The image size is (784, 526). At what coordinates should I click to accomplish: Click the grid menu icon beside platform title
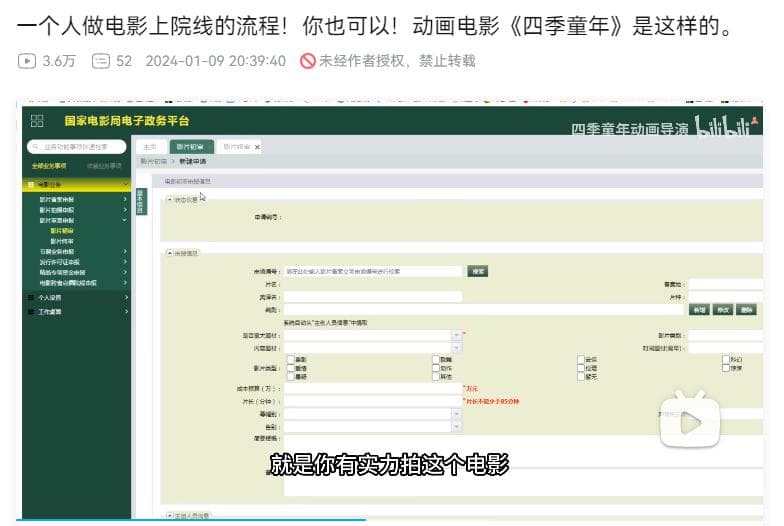point(37,121)
